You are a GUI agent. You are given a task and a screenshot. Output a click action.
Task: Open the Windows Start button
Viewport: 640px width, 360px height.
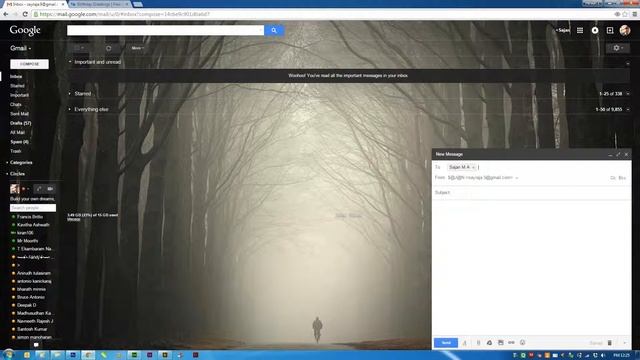coord(8,354)
